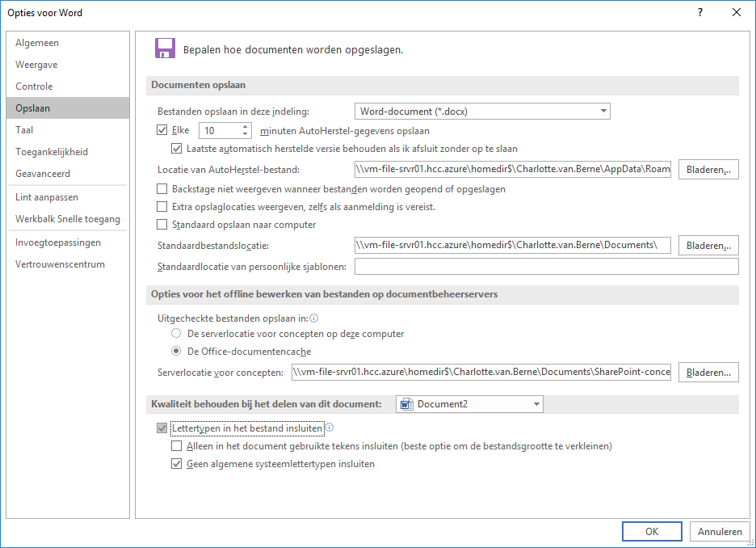The width and height of the screenshot is (756, 548).
Task: Expand the Document2 dropdown list
Action: pyautogui.click(x=469, y=404)
